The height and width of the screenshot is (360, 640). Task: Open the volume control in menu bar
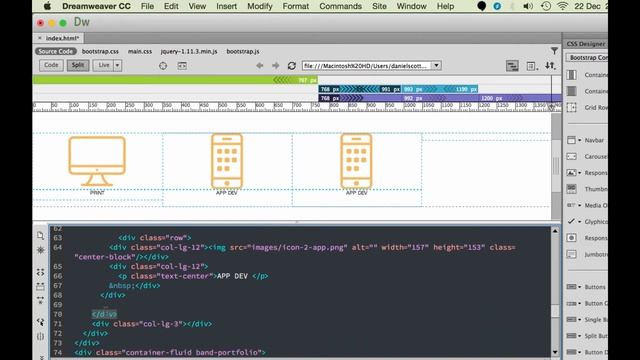pos(528,6)
